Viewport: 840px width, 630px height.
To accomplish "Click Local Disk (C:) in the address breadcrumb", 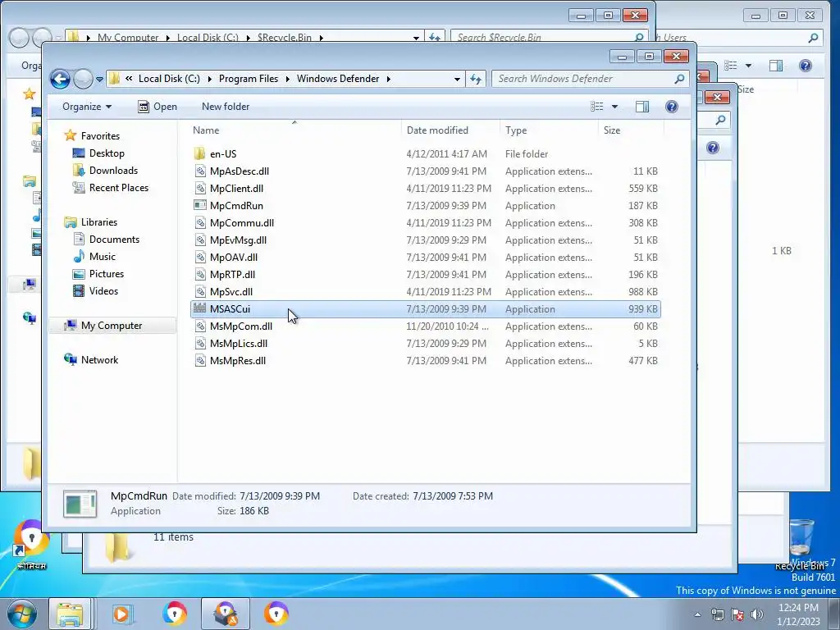I will point(169,79).
